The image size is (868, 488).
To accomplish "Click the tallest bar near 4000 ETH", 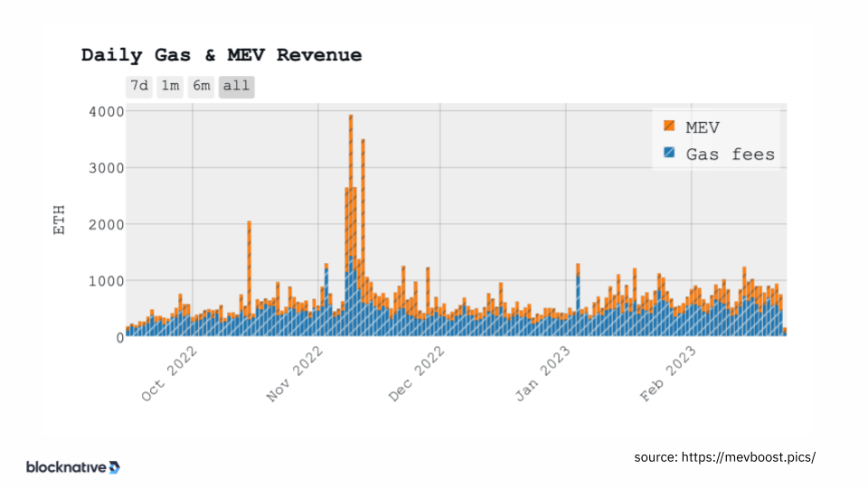I will [351, 226].
